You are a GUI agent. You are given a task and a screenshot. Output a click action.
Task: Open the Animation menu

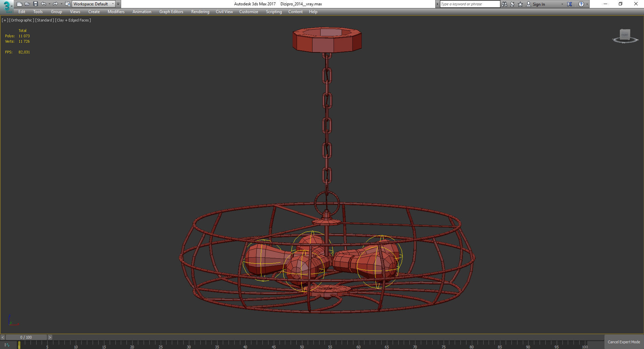click(x=142, y=12)
